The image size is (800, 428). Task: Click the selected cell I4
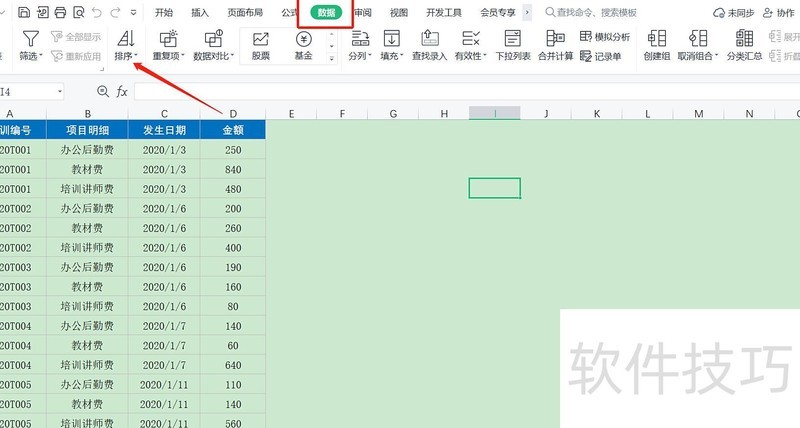[494, 188]
